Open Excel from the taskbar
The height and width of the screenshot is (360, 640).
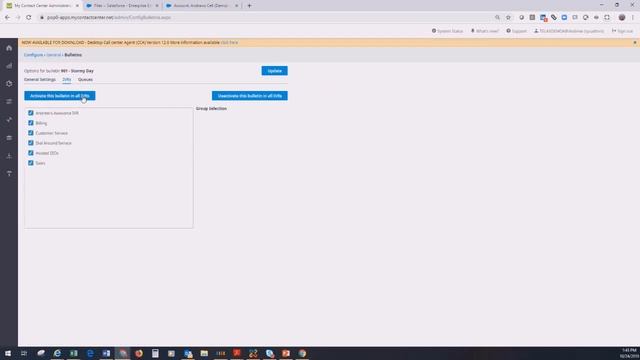pos(73,353)
